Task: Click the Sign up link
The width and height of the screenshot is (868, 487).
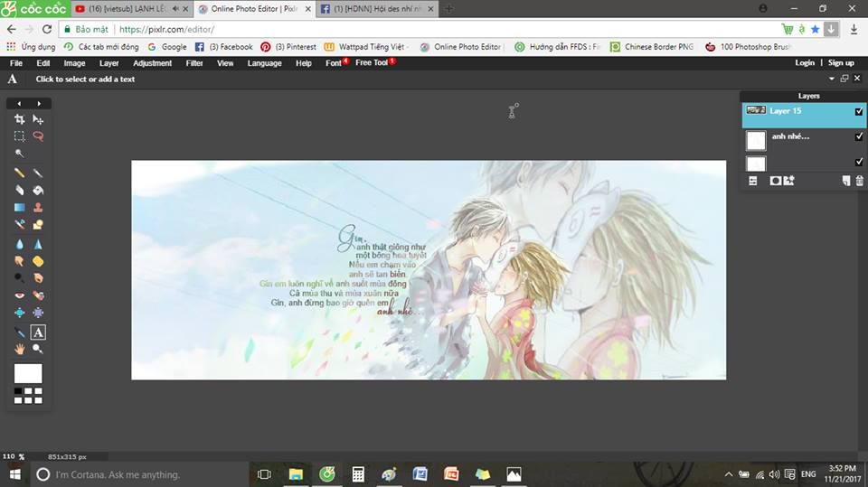Action: pos(841,62)
